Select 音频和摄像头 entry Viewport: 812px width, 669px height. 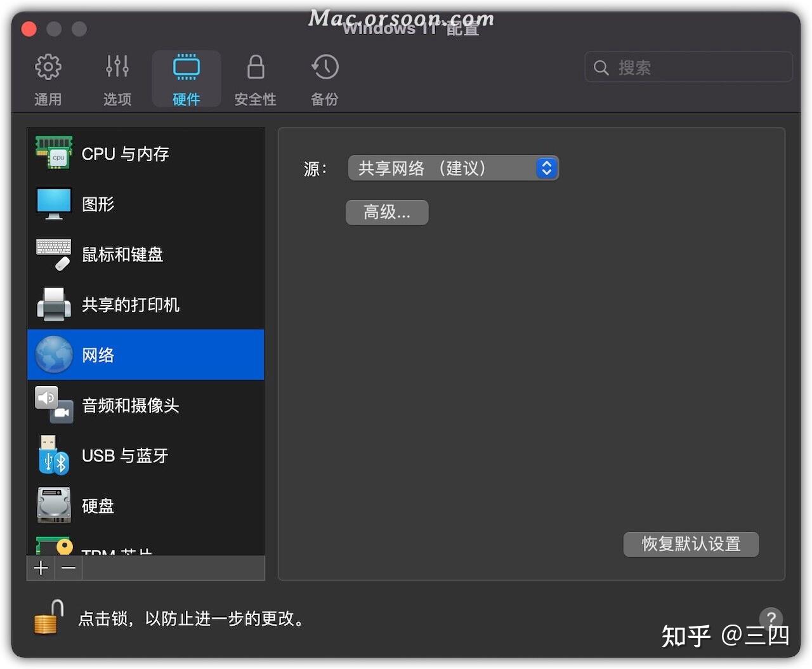[146, 405]
